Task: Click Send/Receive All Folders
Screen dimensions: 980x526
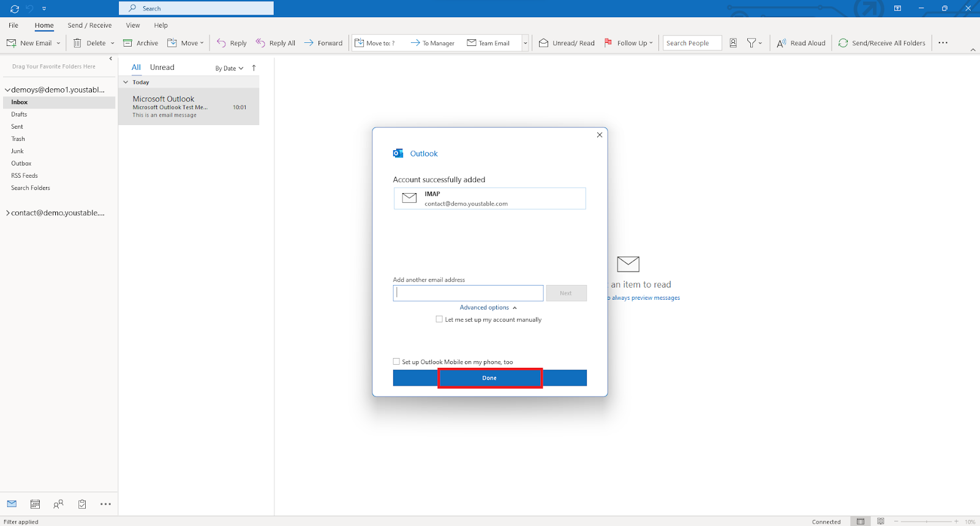Action: 882,43
